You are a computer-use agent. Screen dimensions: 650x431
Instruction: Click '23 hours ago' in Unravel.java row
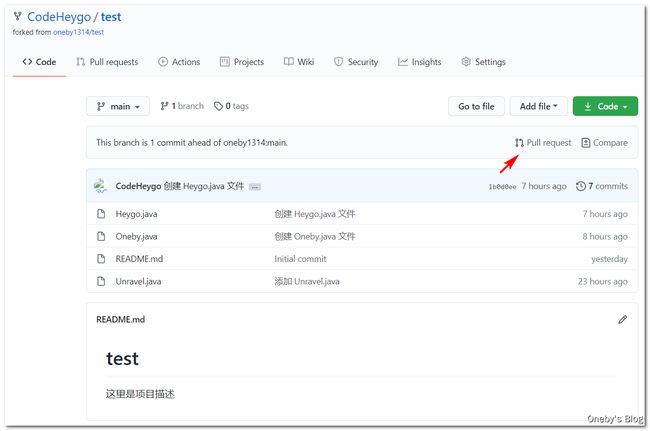pos(603,281)
